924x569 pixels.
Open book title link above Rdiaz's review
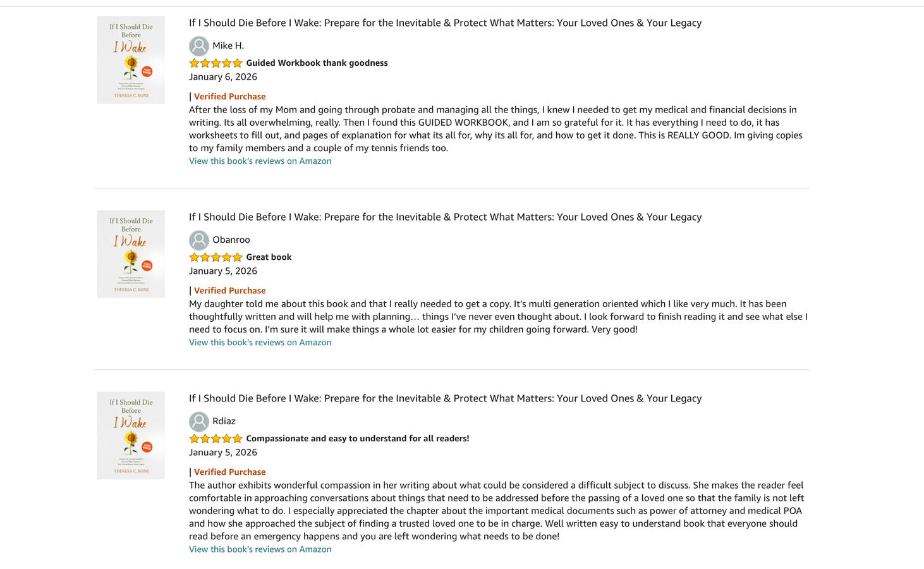445,398
